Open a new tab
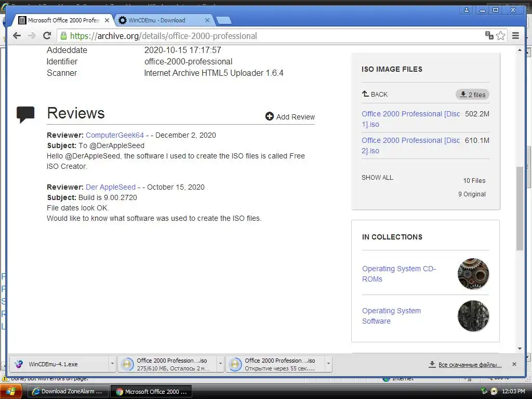532x399 pixels. tap(224, 21)
